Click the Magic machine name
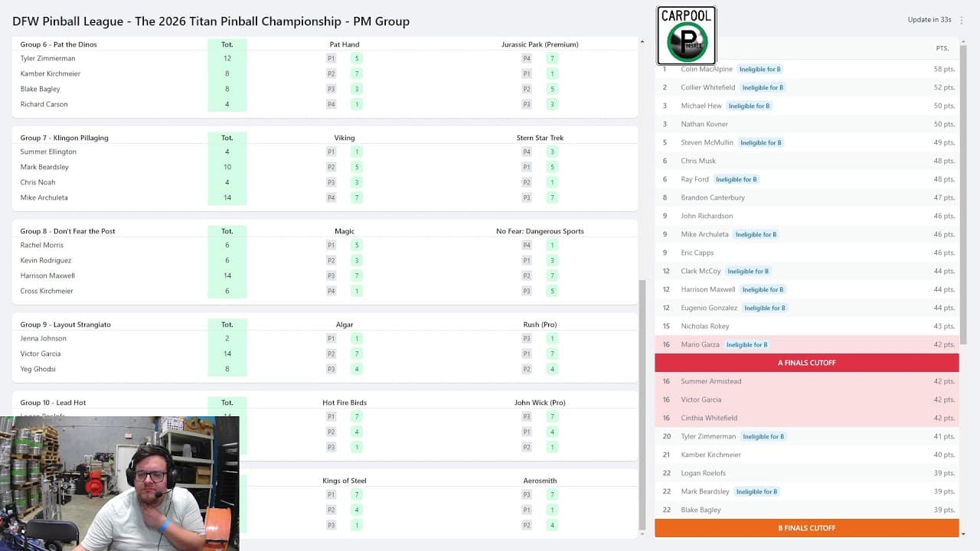The image size is (980, 551). (345, 231)
